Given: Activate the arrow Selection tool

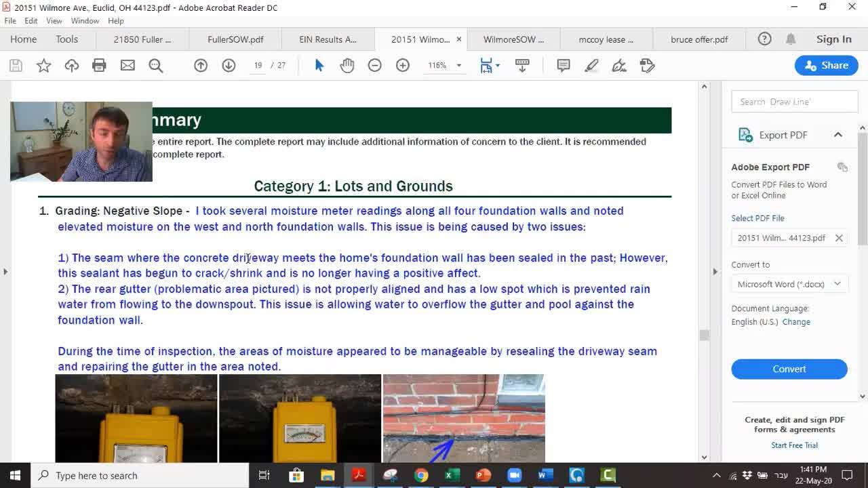Looking at the screenshot, I should [319, 66].
